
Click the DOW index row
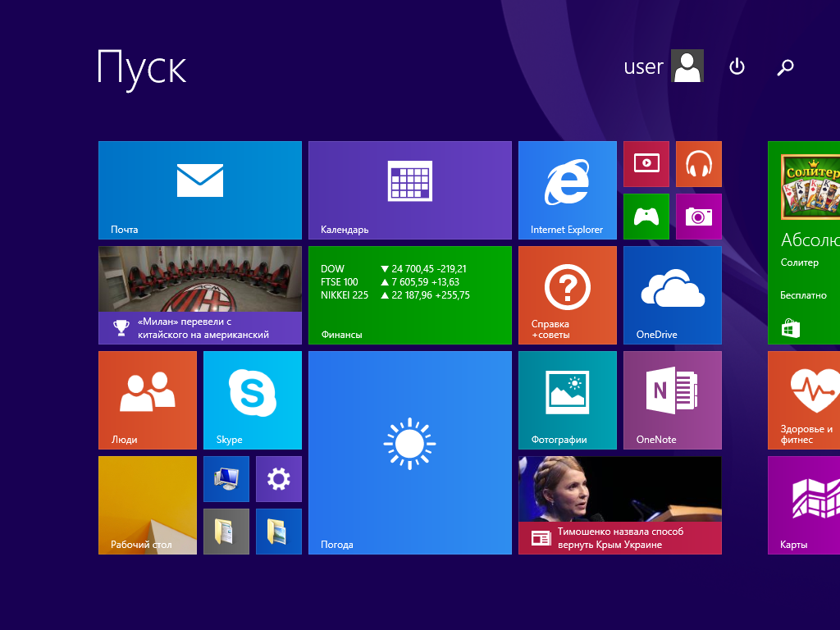394,269
